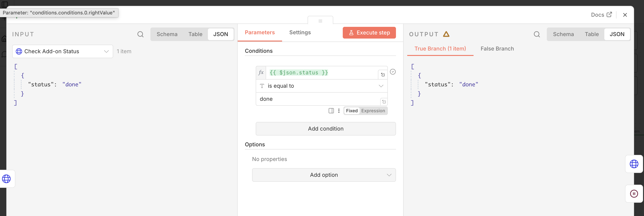The width and height of the screenshot is (644, 216).
Task: Open Docs external link
Action: 601,15
